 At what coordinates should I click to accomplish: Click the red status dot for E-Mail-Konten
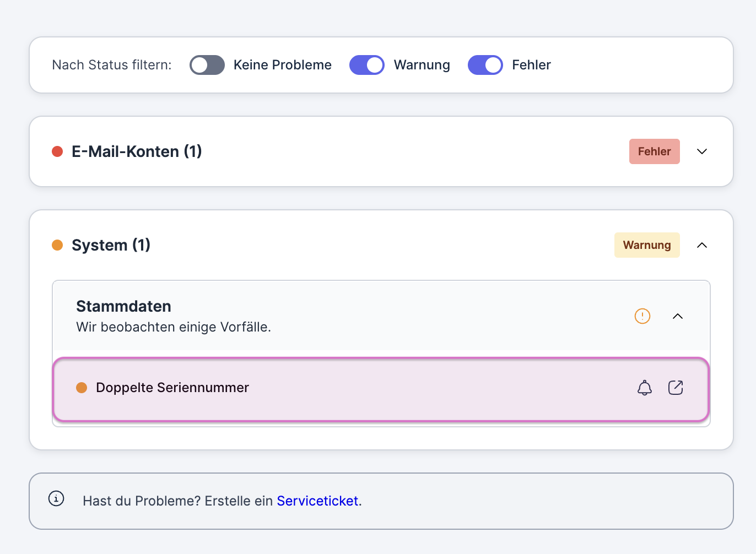tap(57, 151)
